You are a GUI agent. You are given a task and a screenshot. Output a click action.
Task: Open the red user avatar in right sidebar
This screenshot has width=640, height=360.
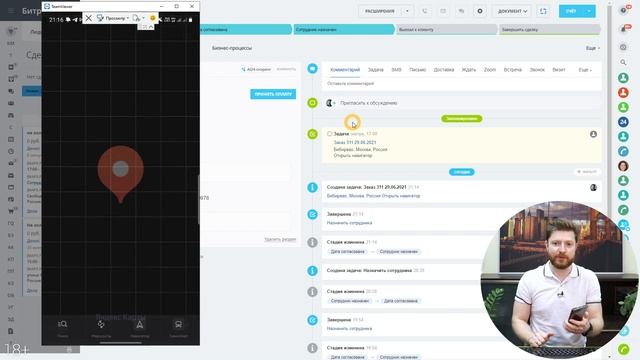pos(623,92)
